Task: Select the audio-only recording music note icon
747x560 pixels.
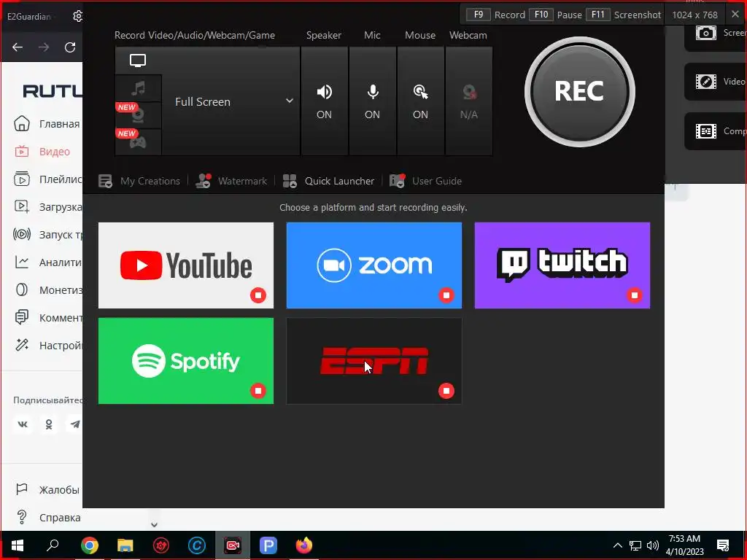Action: pos(138,88)
